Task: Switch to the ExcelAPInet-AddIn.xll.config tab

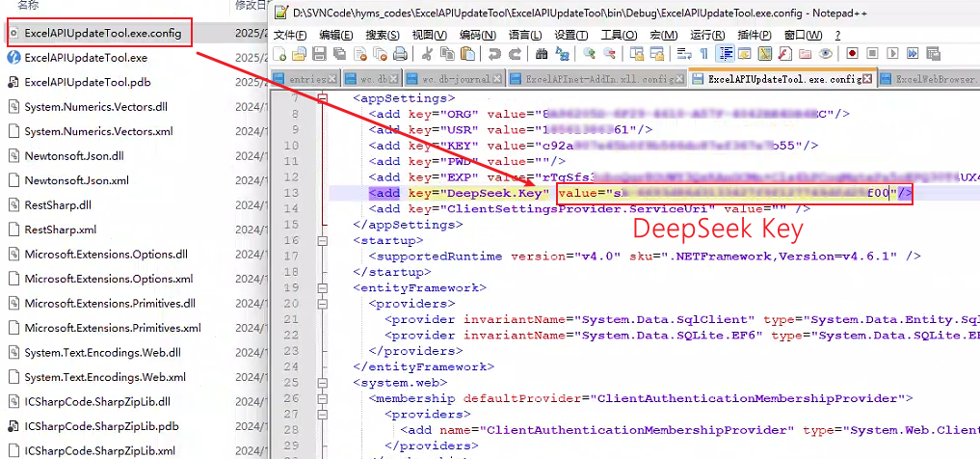Action: [x=596, y=79]
